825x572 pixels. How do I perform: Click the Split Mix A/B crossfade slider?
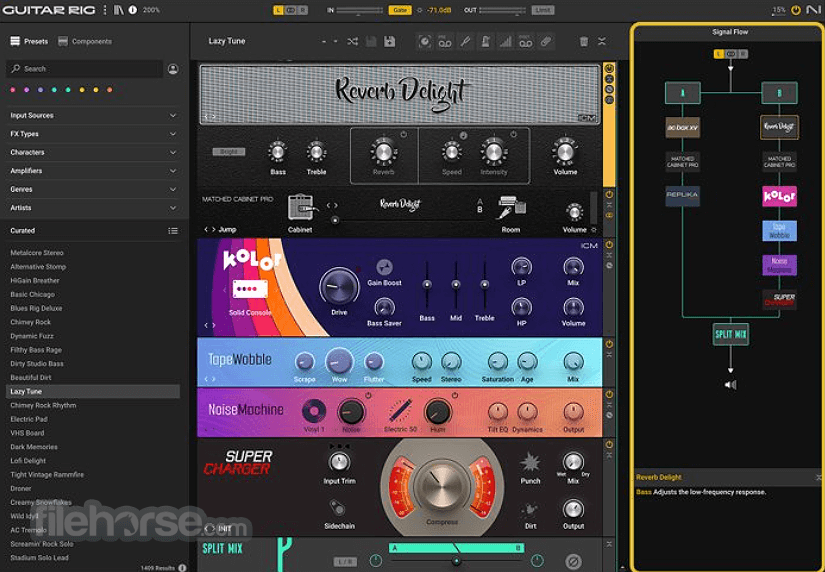tap(456, 561)
